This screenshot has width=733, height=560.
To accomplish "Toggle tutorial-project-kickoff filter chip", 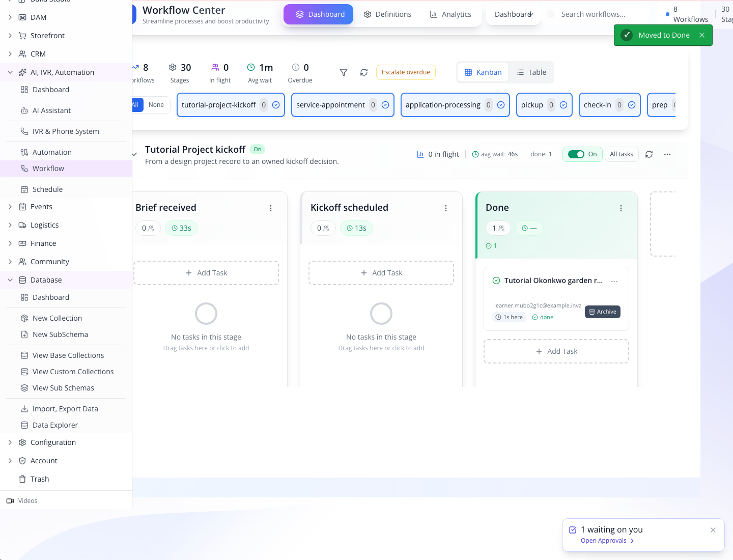I will 231,105.
